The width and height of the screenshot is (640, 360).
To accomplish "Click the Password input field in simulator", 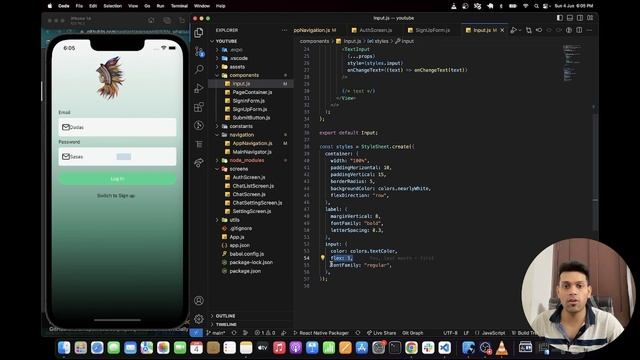I will pyautogui.click(x=117, y=156).
